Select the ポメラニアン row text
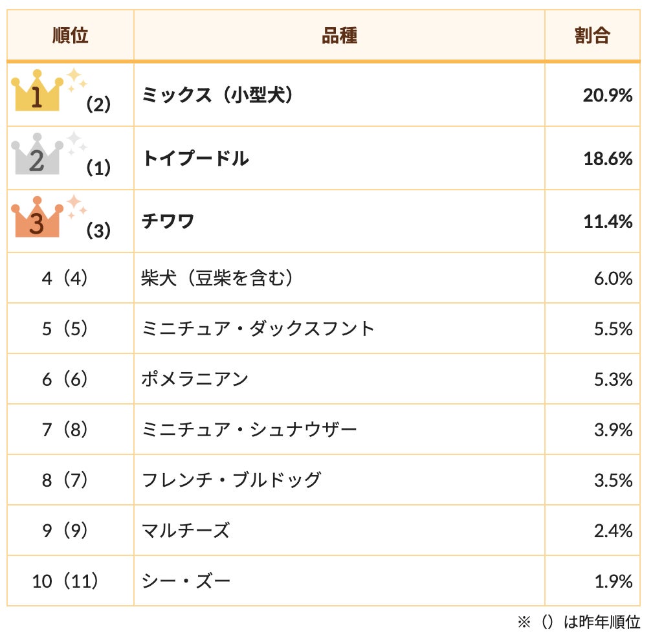The width and height of the screenshot is (653, 644). (195, 379)
